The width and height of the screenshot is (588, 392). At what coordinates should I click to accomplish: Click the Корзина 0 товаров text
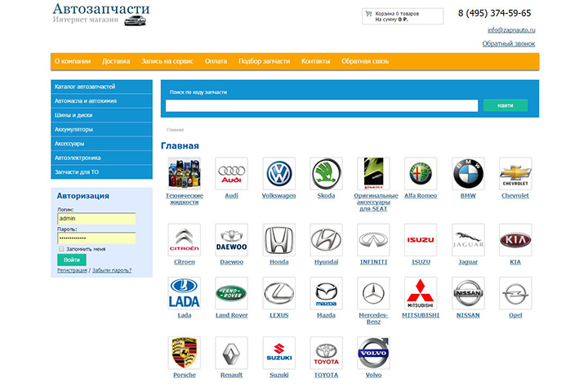[x=397, y=14]
